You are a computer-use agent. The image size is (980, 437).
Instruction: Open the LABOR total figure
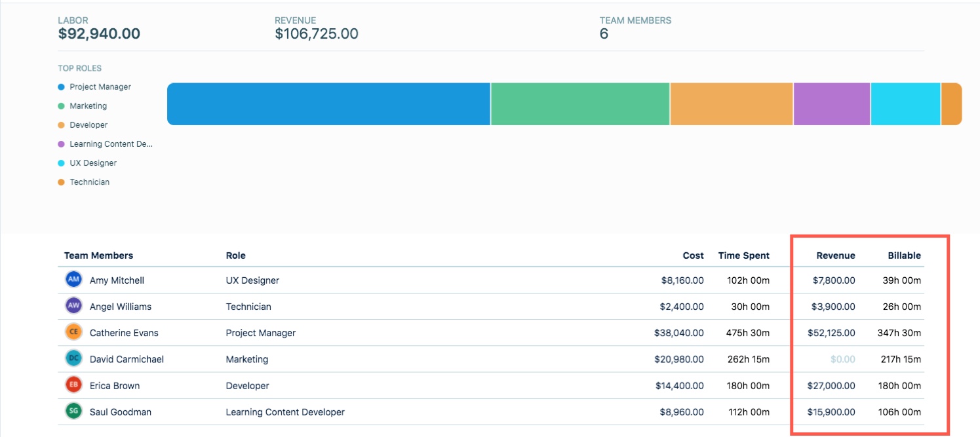coord(98,33)
